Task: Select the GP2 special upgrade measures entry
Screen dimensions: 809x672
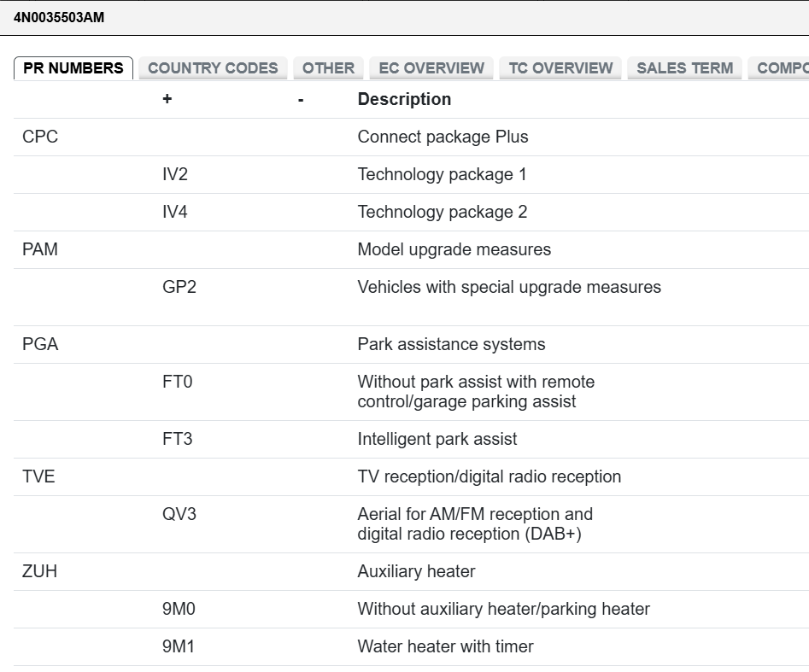Action: [x=411, y=297]
